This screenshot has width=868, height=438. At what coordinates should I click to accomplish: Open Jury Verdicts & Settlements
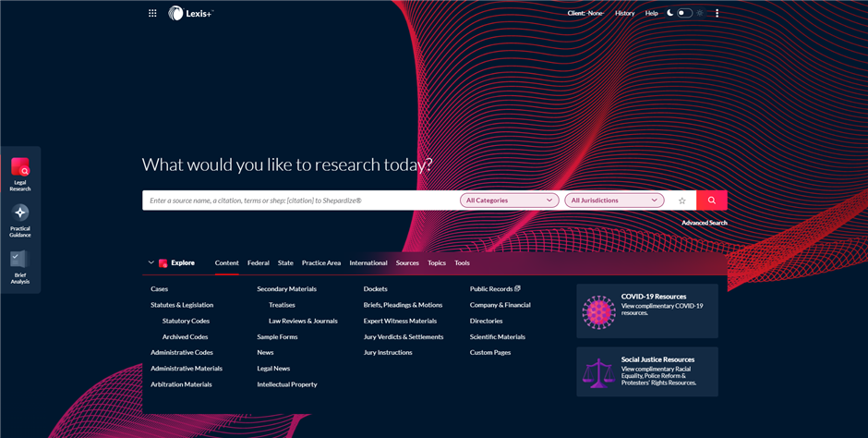coord(404,336)
